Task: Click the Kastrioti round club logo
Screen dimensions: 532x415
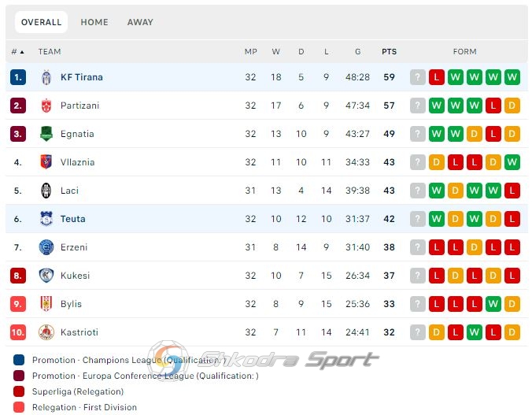Action: [x=46, y=332]
